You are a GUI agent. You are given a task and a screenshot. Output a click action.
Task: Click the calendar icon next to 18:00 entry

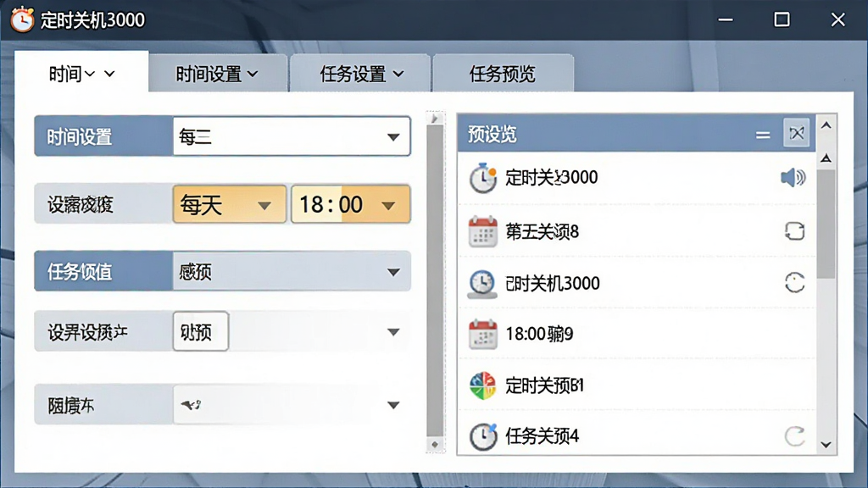pyautogui.click(x=482, y=334)
